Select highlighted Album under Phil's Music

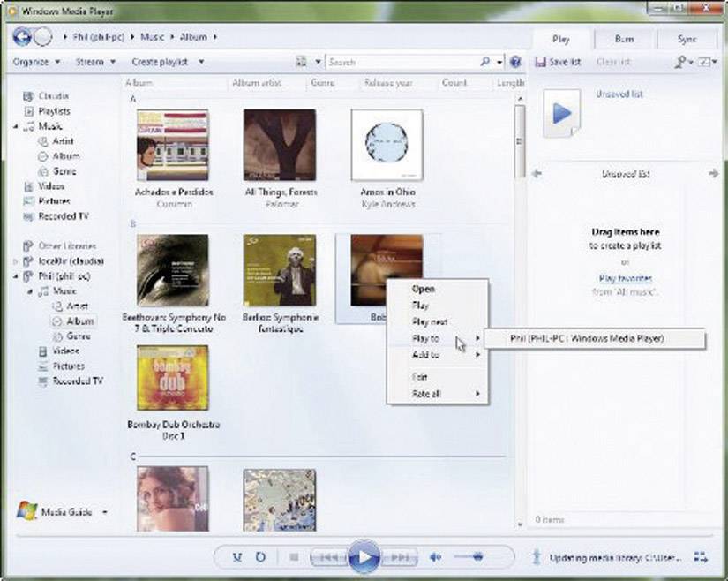[79, 321]
